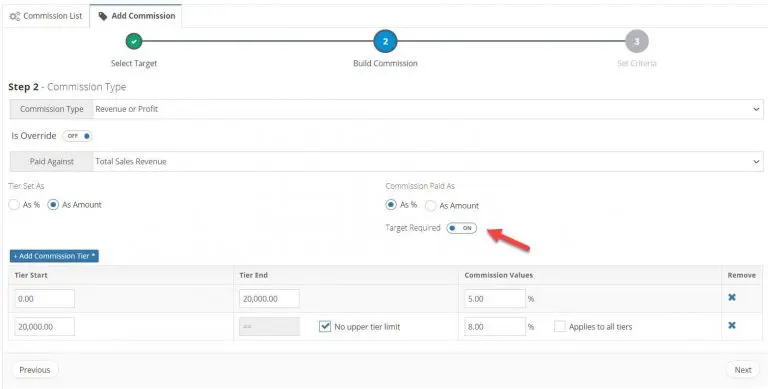Expand the Paid Against dropdown arrow
The width and height of the screenshot is (768, 389).
(756, 161)
